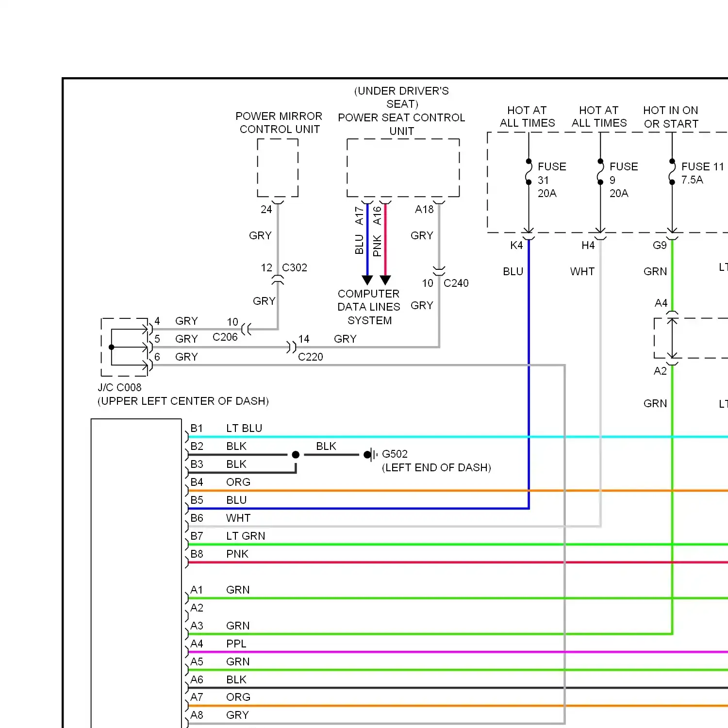Click the "H4" terminal label

click(588, 245)
